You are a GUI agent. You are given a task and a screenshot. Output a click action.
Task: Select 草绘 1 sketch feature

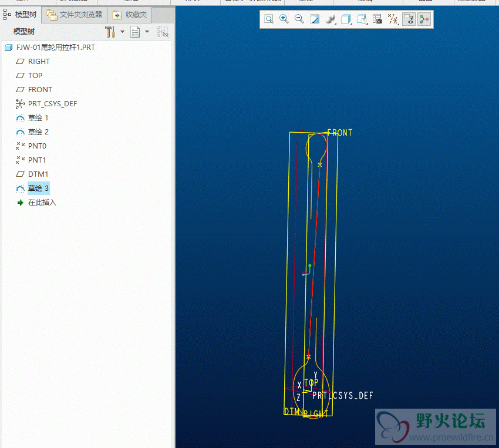[x=32, y=118]
